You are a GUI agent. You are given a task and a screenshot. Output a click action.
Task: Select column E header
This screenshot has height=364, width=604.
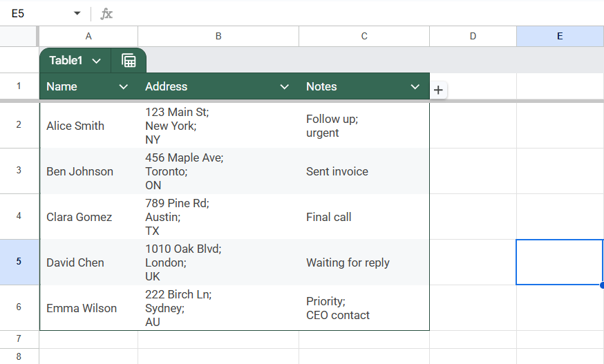tap(560, 36)
